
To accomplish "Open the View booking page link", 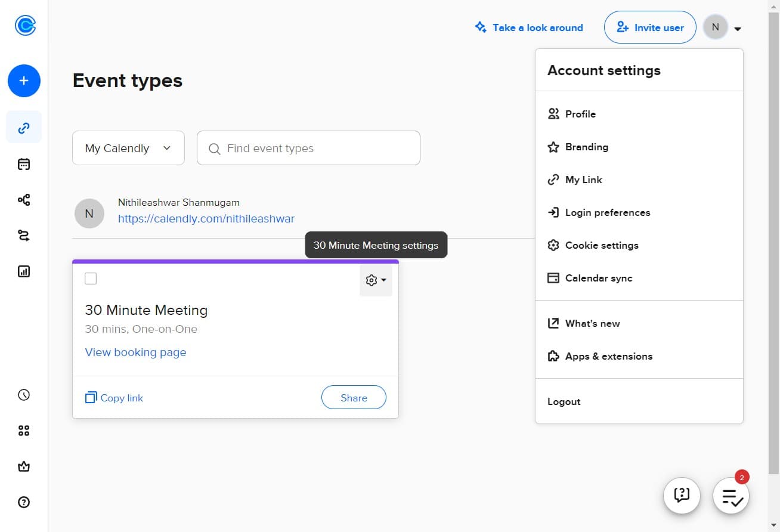I will click(136, 352).
